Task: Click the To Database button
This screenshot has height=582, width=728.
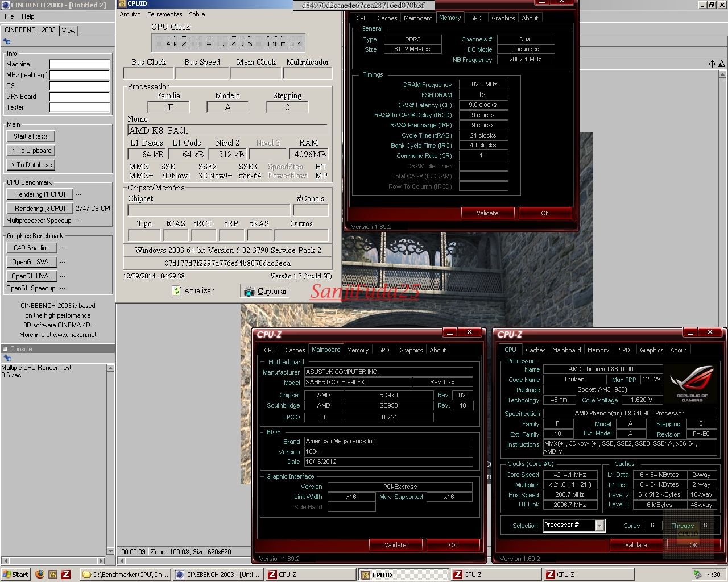Action: click(31, 165)
